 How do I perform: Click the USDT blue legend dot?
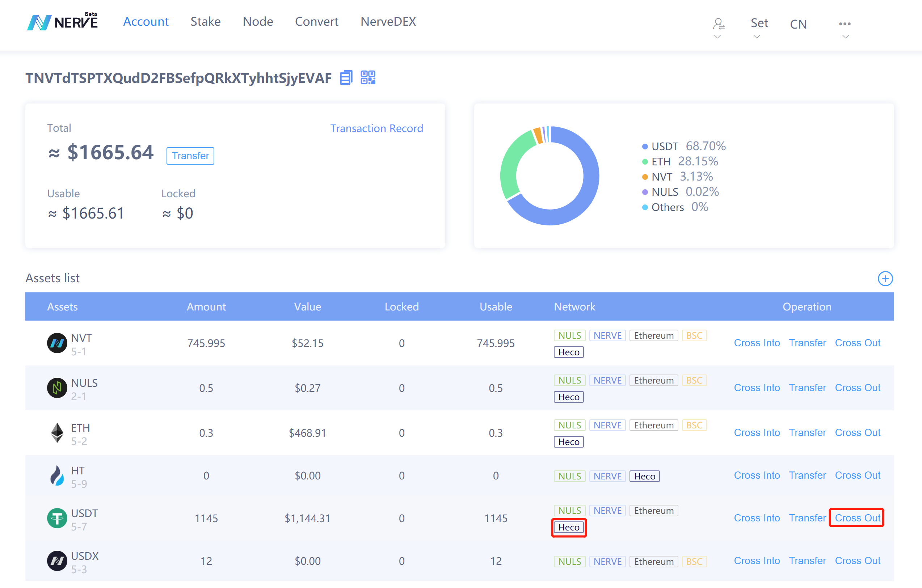click(645, 147)
